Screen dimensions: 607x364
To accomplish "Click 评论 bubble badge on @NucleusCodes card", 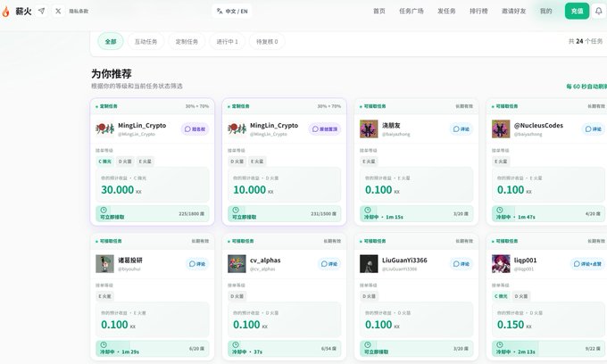I will [593, 128].
